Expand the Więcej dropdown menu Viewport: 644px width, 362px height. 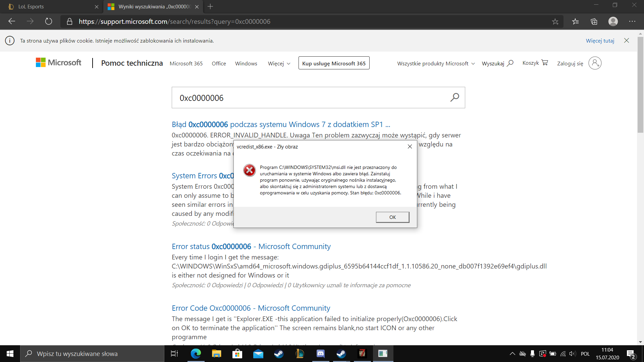[279, 63]
